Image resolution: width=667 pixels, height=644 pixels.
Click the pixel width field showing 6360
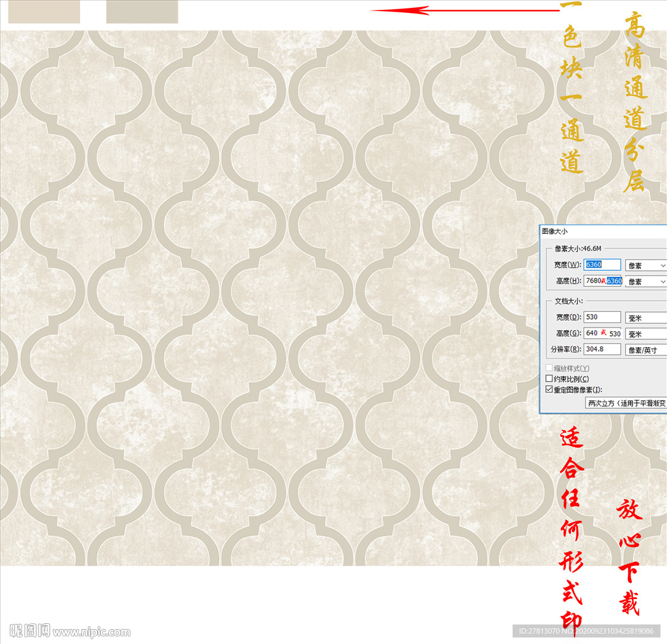click(602, 264)
